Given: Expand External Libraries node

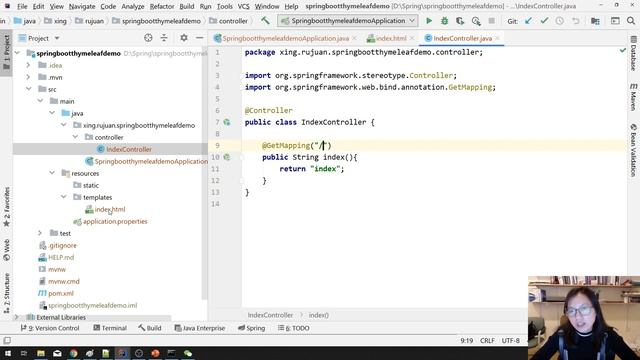Looking at the screenshot, I should click(x=16, y=317).
